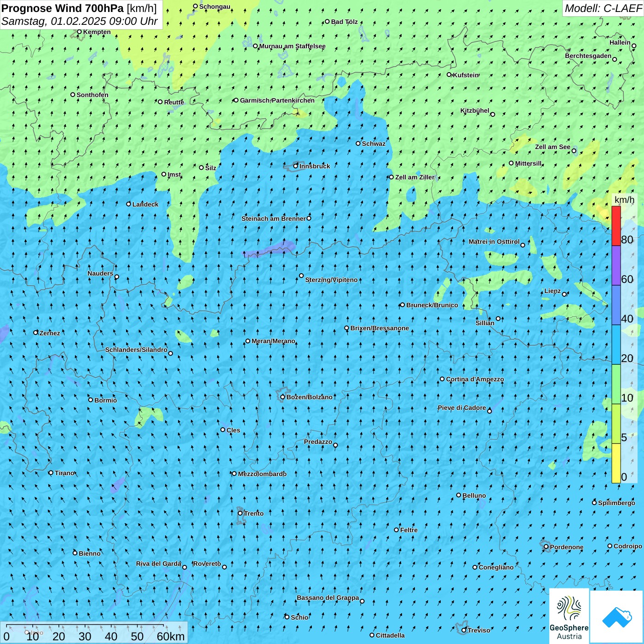Image resolution: width=644 pixels, height=644 pixels.
Task: Click the Schwaz location marker
Action: pos(358,144)
